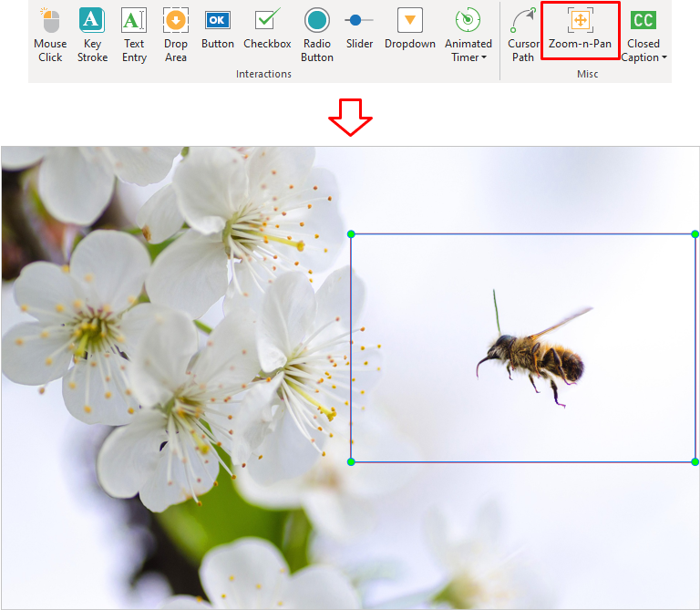Screen dimensions: 700x610
Task: Select the red left edge of zoom frame
Action: click(351, 346)
